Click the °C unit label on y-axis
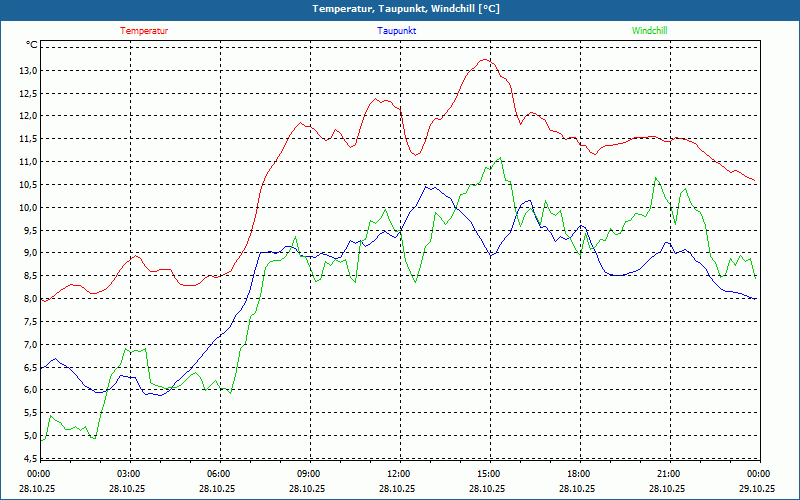The width and height of the screenshot is (800, 500). (32, 45)
